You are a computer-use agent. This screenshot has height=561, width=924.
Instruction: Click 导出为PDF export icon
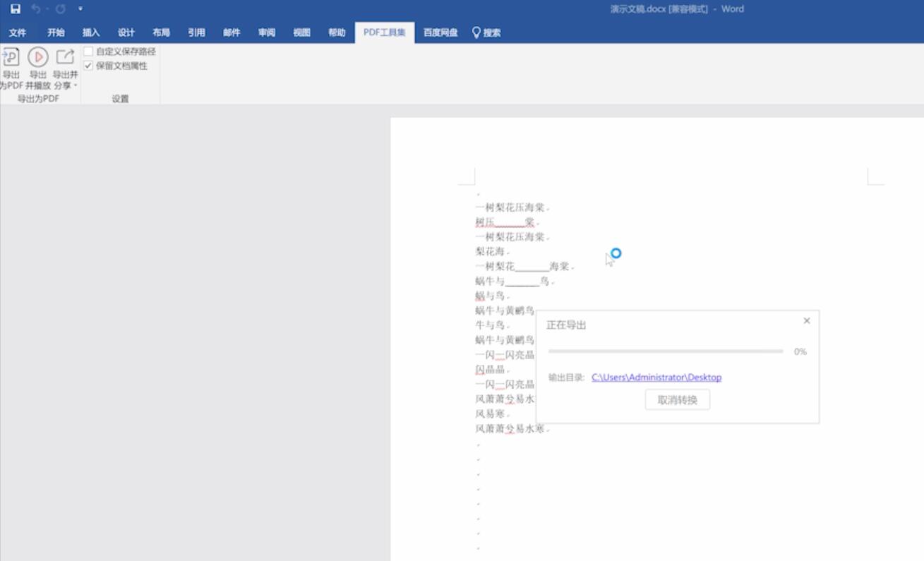tap(11, 57)
